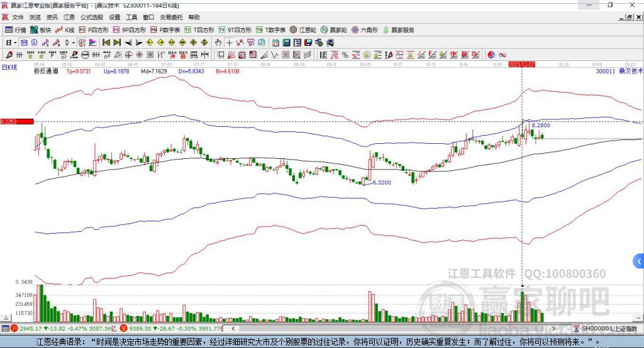Open the 行情 quotes view

pos(16,30)
